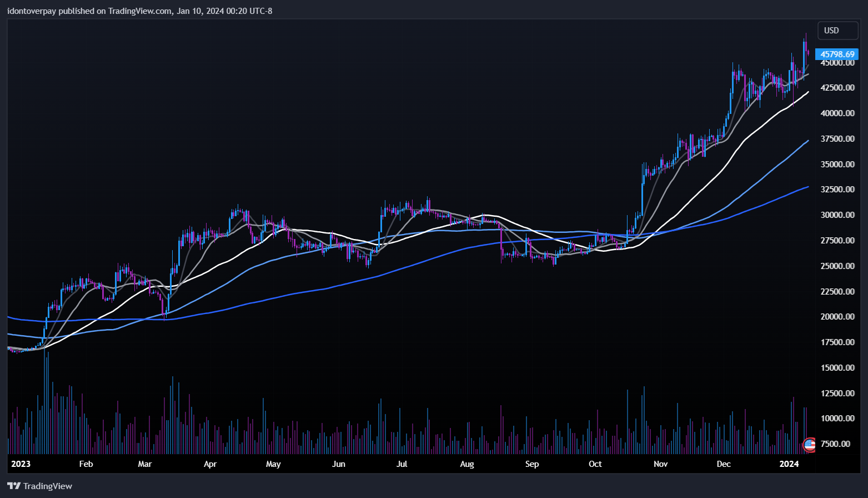Image resolution: width=868 pixels, height=498 pixels.
Task: Click the 37500.00 price axis label
Action: [837, 139]
